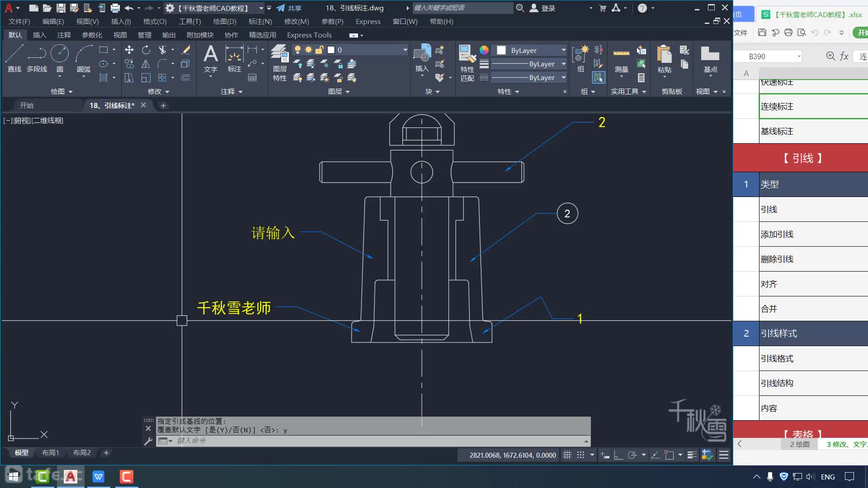Viewport: 868px width, 488px height.
Task: Switch to the 布局1 layout tab
Action: pyautogui.click(x=50, y=452)
